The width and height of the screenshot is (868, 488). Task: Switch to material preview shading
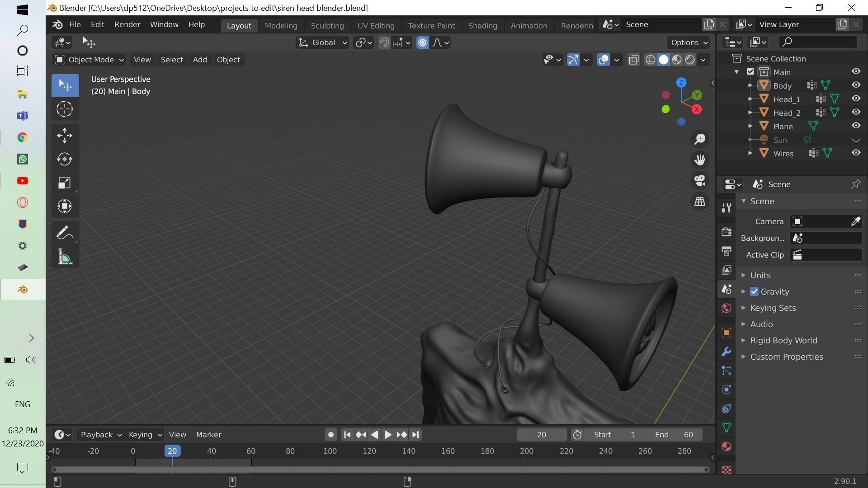[x=677, y=60]
